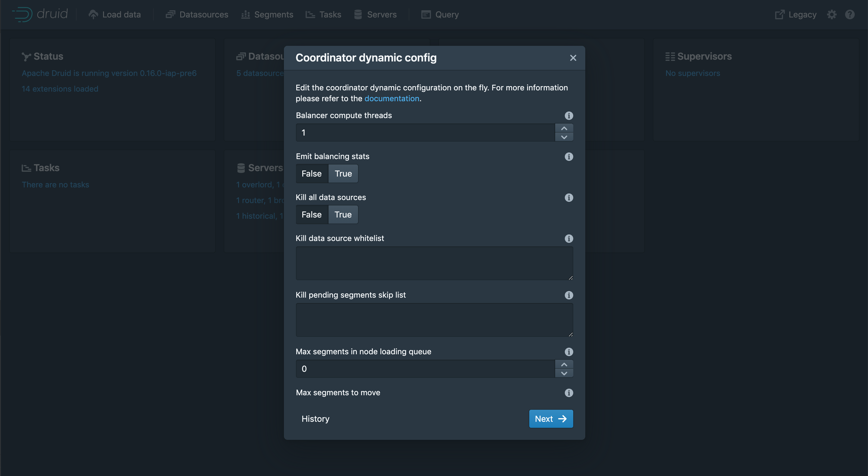Show info for Emit balancing stats

coord(569,157)
